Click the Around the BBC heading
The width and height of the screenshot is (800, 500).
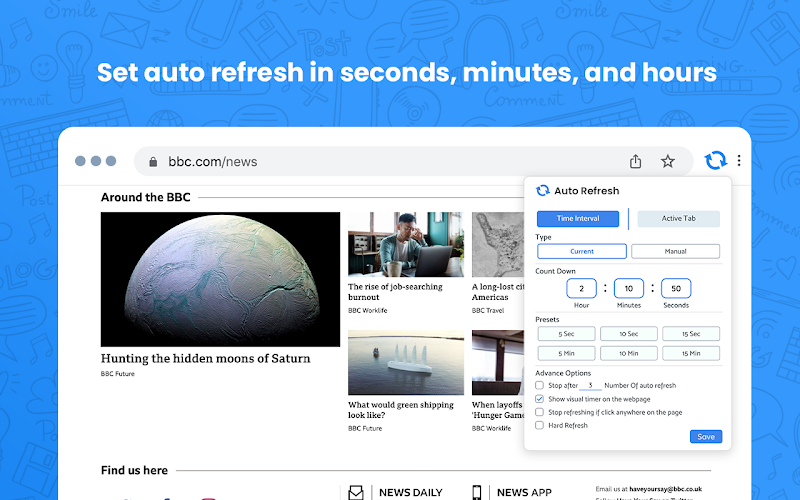click(x=145, y=197)
